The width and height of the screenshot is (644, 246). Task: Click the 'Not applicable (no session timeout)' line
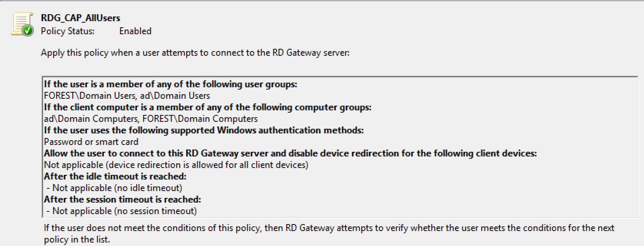[x=122, y=211]
